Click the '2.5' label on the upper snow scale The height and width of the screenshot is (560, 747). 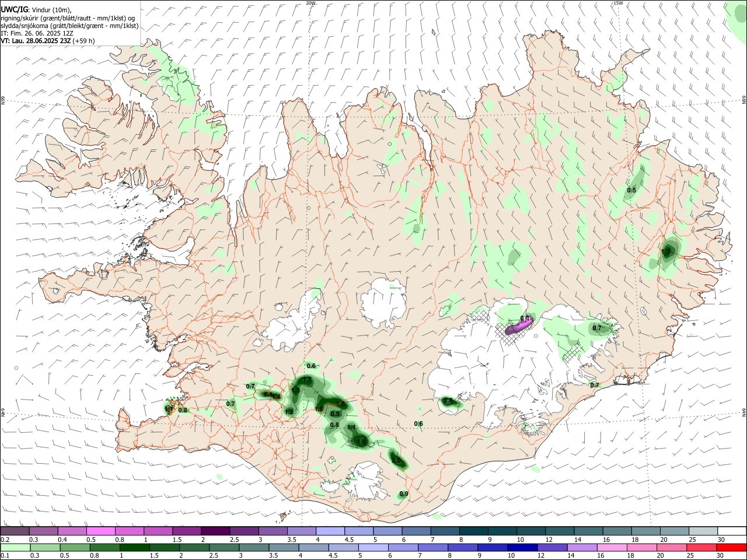(235, 540)
